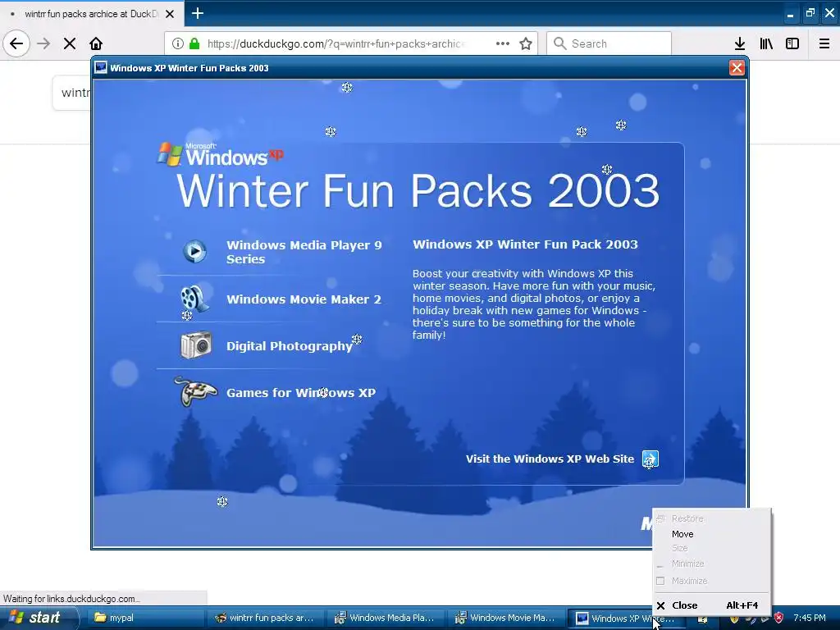Click the green padlock security icon
The width and height of the screenshot is (840, 630).
194,43
